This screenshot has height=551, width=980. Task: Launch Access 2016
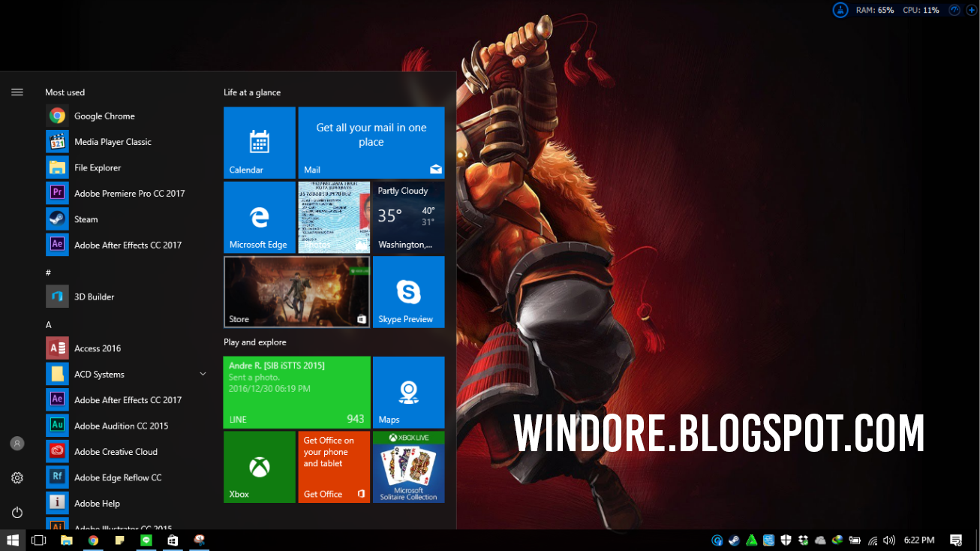click(x=126, y=348)
